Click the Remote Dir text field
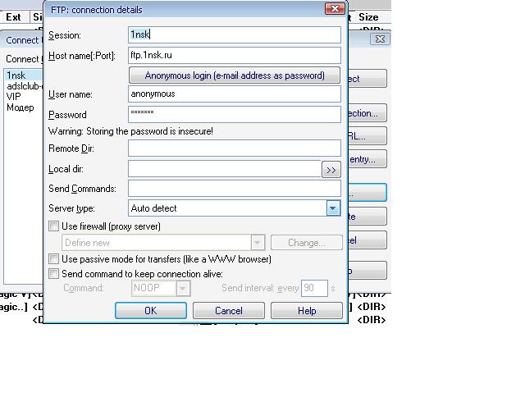The height and width of the screenshot is (420, 525). click(x=235, y=148)
